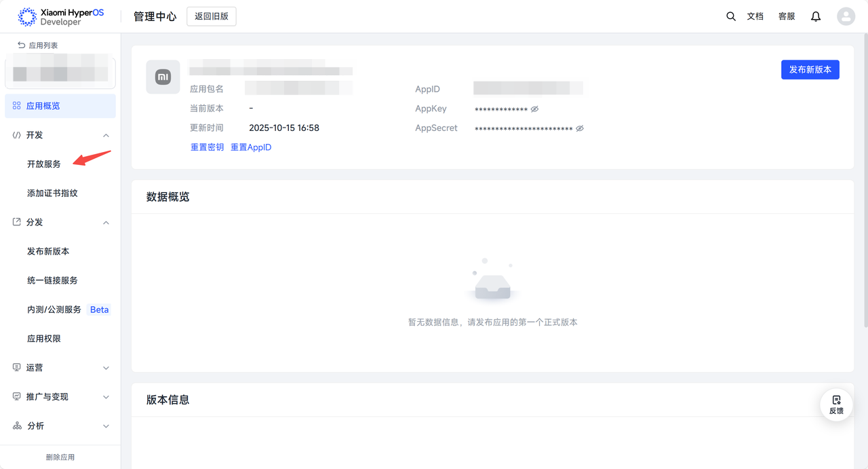Open 添加证书指纹 menu item
Viewport: 868px width, 469px height.
pos(52,193)
